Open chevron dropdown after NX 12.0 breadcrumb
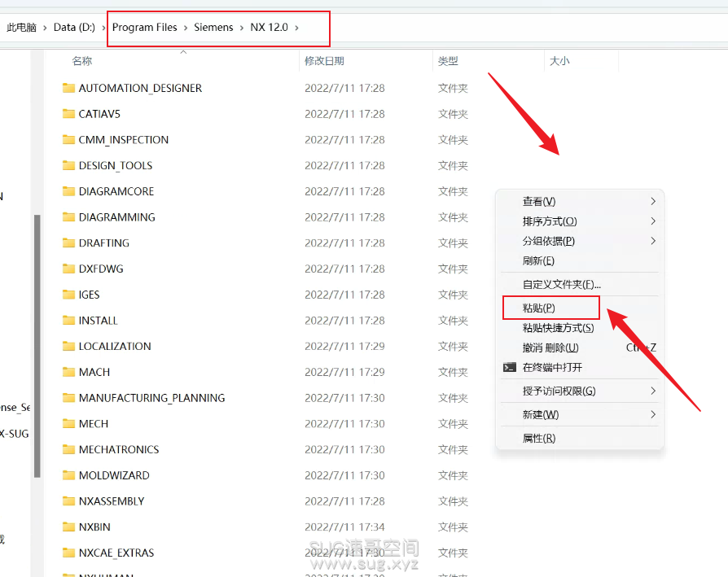 pos(296,28)
